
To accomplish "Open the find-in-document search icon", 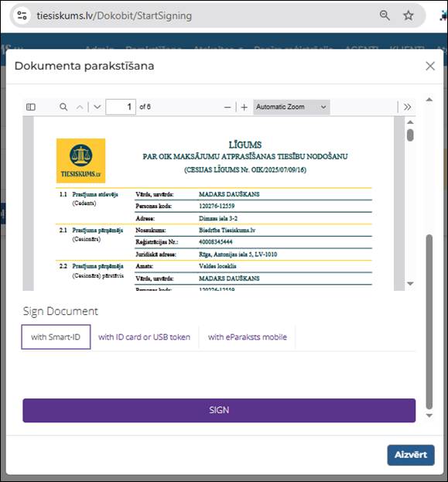I will (x=63, y=107).
